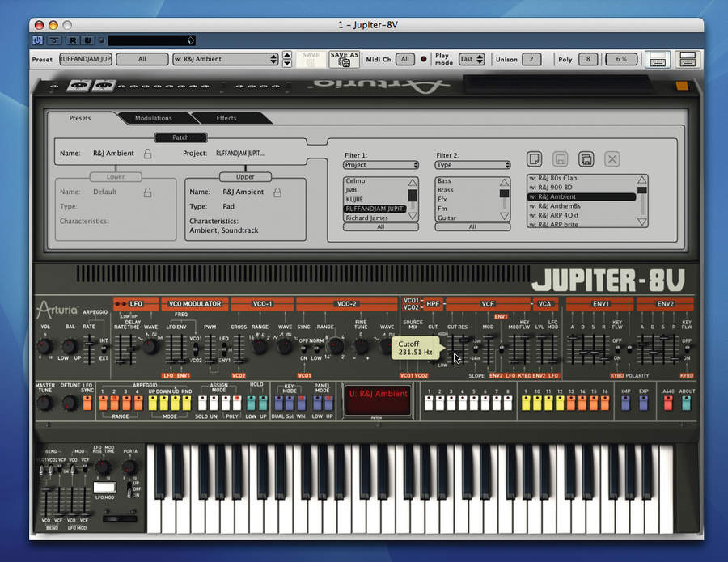Click the LFO MOD RISE TIME knob
The width and height of the screenshot is (728, 562).
[x=103, y=467]
